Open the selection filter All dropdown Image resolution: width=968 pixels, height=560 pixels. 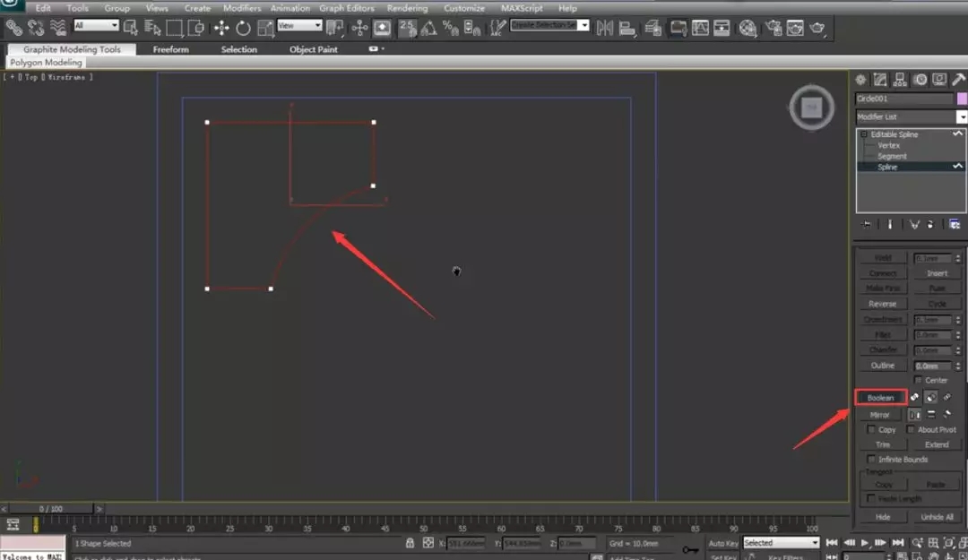click(x=96, y=25)
